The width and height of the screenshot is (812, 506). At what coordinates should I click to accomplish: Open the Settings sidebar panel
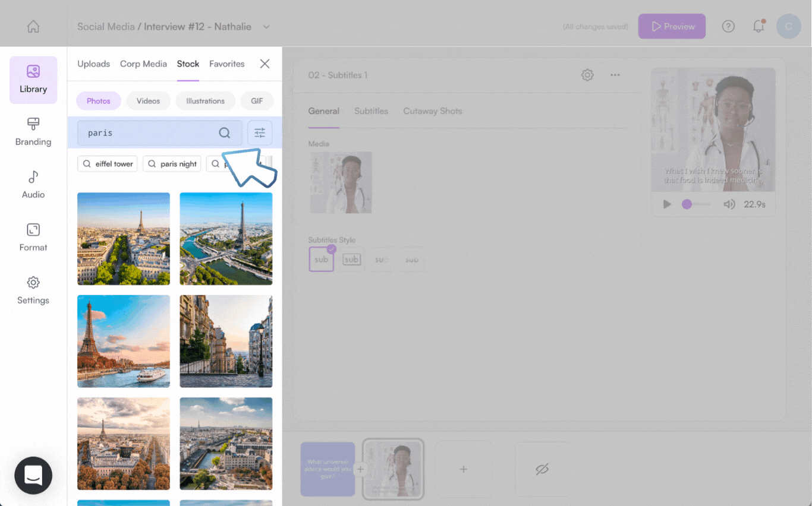click(33, 291)
